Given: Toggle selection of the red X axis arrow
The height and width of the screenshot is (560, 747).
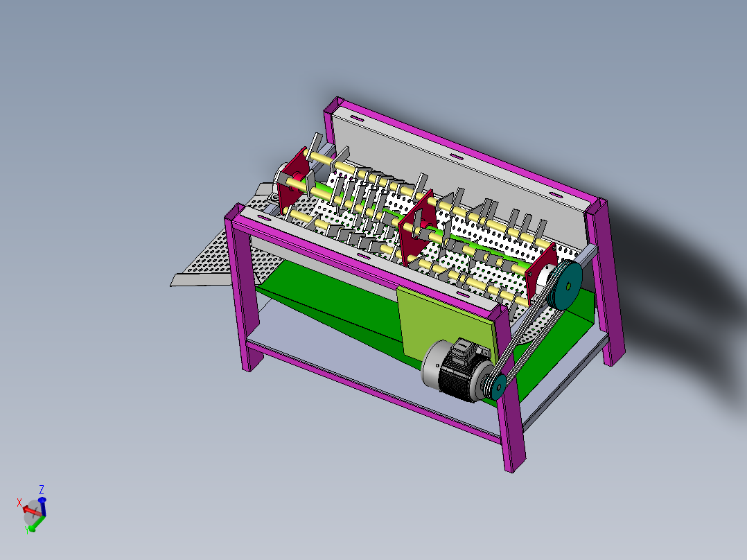Looking at the screenshot, I should 26,510.
